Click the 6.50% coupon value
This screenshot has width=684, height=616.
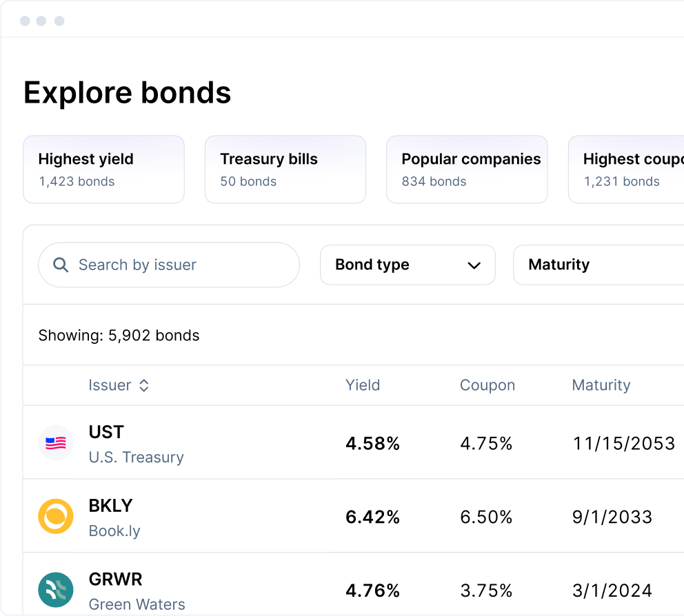(486, 517)
